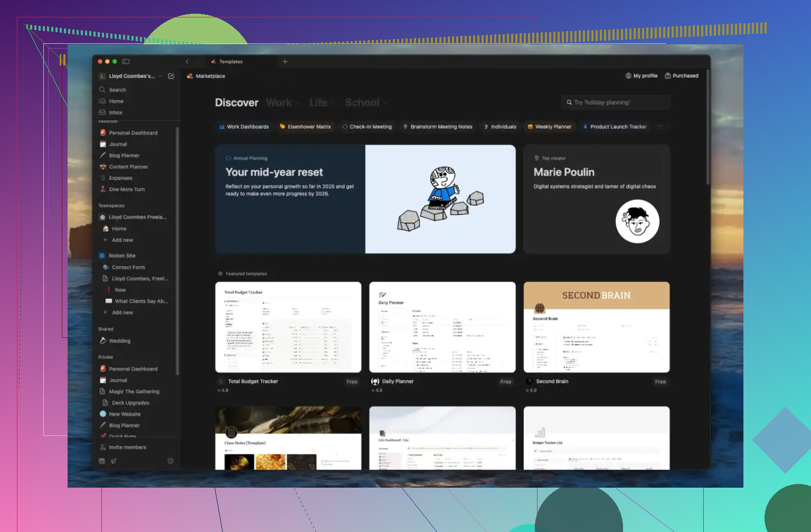Click the new page compose icon
811x532 pixels.
(x=171, y=76)
